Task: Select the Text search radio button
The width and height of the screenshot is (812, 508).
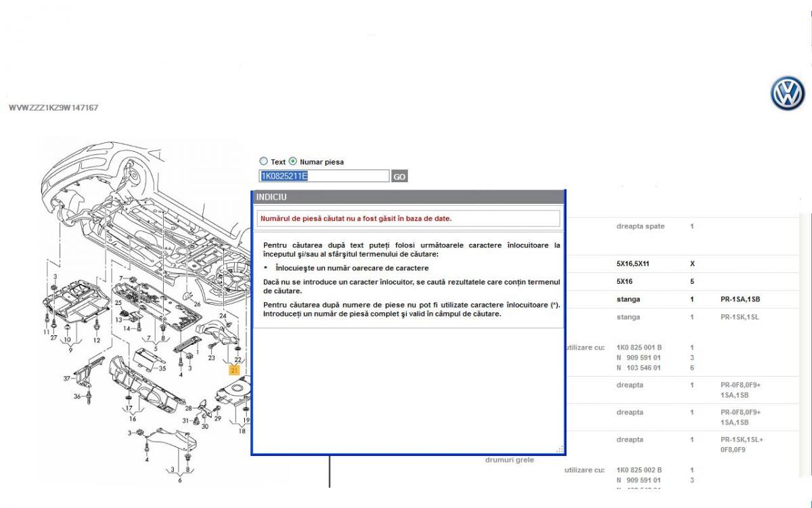Action: click(264, 162)
